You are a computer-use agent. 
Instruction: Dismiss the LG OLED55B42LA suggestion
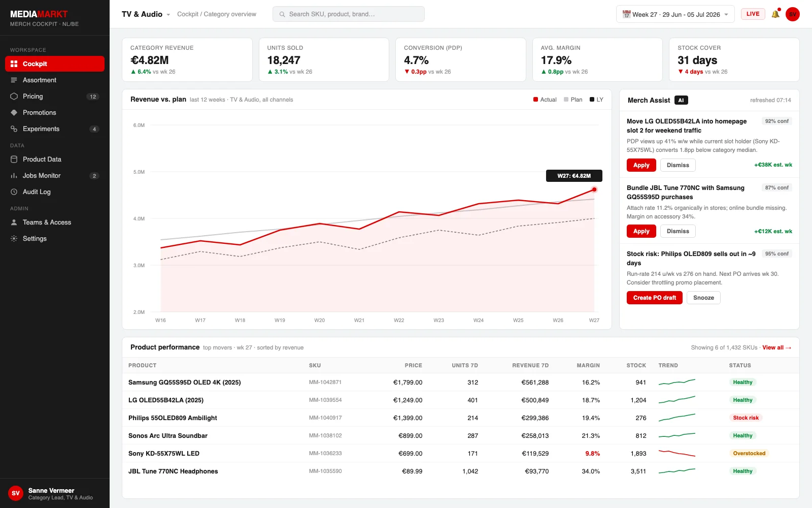(678, 165)
